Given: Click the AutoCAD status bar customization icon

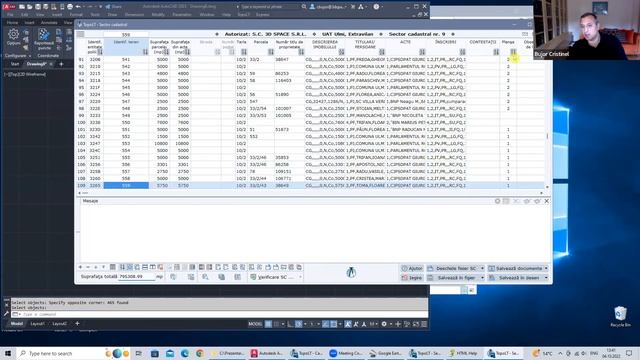Looking at the screenshot, I should [x=424, y=324].
